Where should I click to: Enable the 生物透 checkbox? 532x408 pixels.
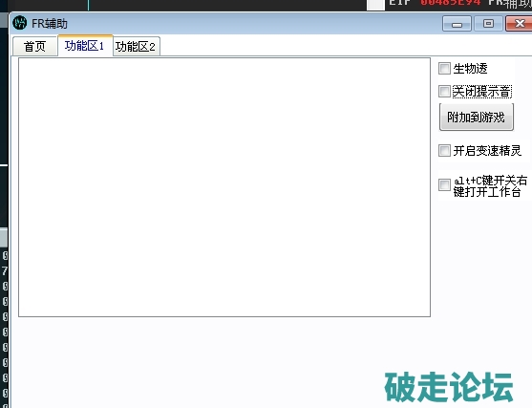pos(444,68)
